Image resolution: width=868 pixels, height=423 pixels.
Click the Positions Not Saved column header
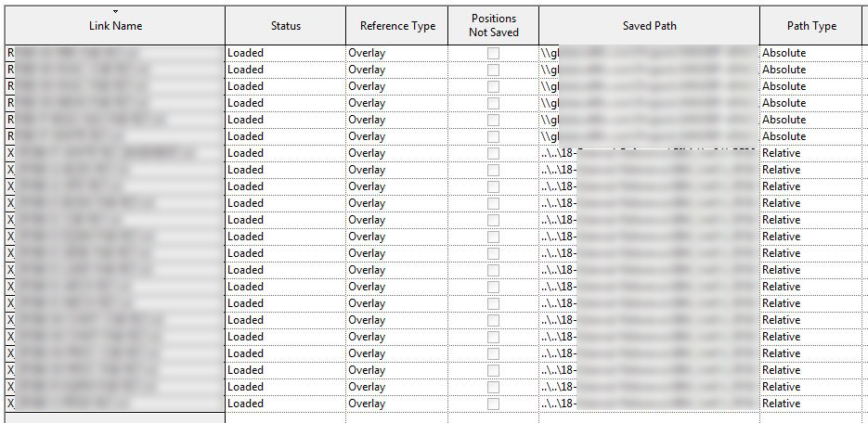coord(493,25)
